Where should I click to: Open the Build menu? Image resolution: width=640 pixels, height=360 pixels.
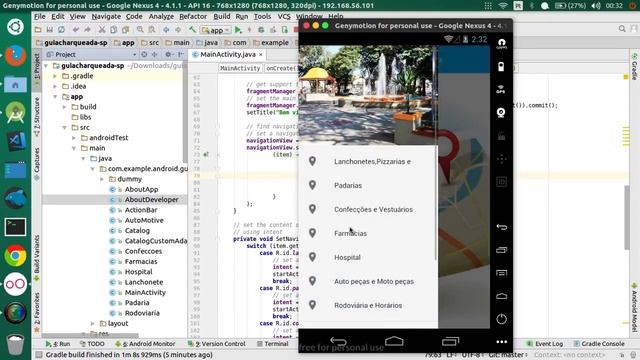[x=222, y=16]
